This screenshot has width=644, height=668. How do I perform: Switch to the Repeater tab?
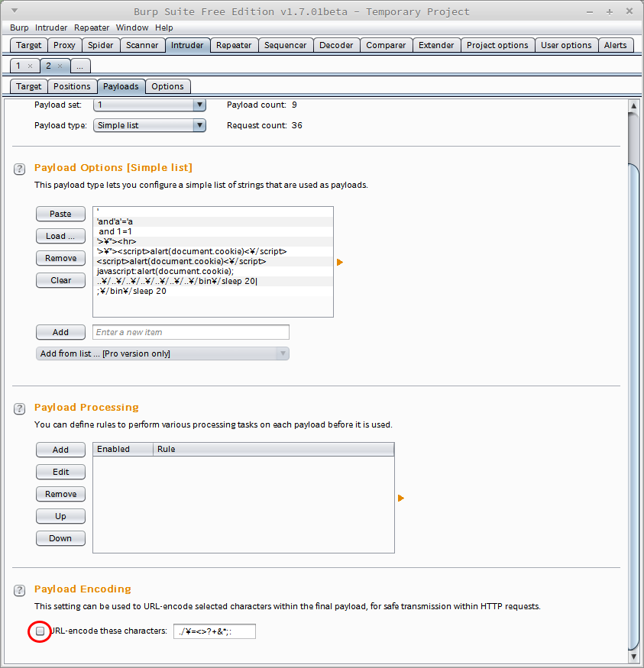coord(234,45)
